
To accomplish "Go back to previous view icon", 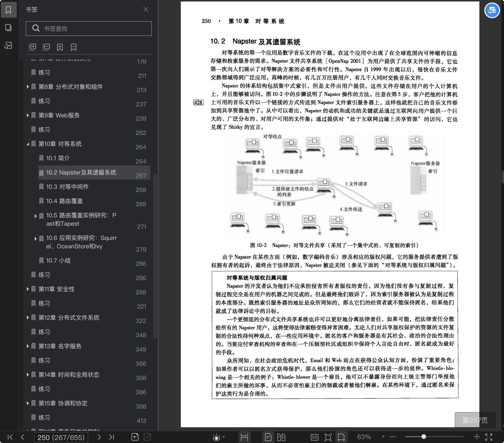I will [x=135, y=437].
